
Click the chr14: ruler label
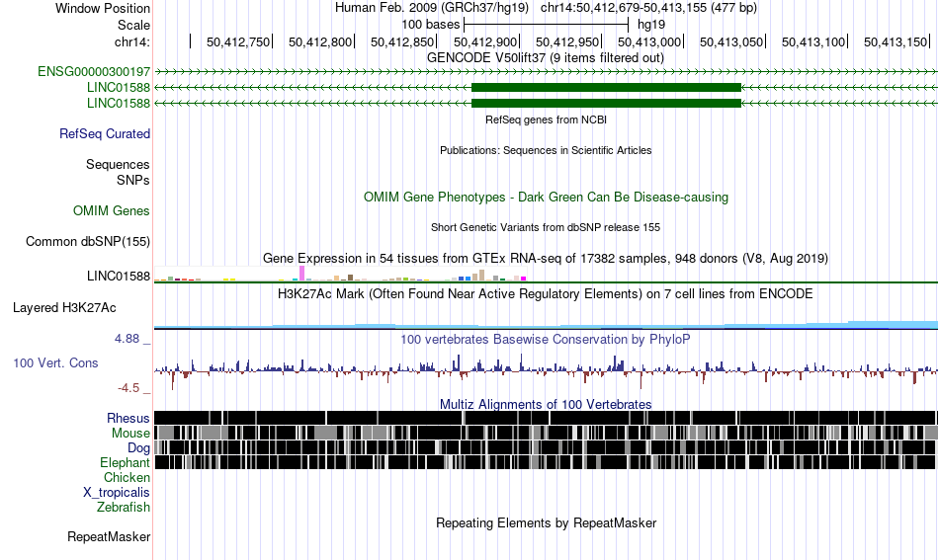[132, 41]
